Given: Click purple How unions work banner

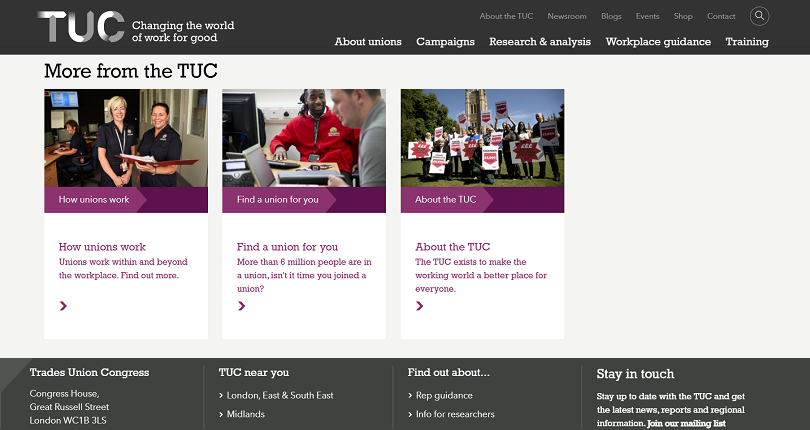Looking at the screenshot, I should 126,199.
